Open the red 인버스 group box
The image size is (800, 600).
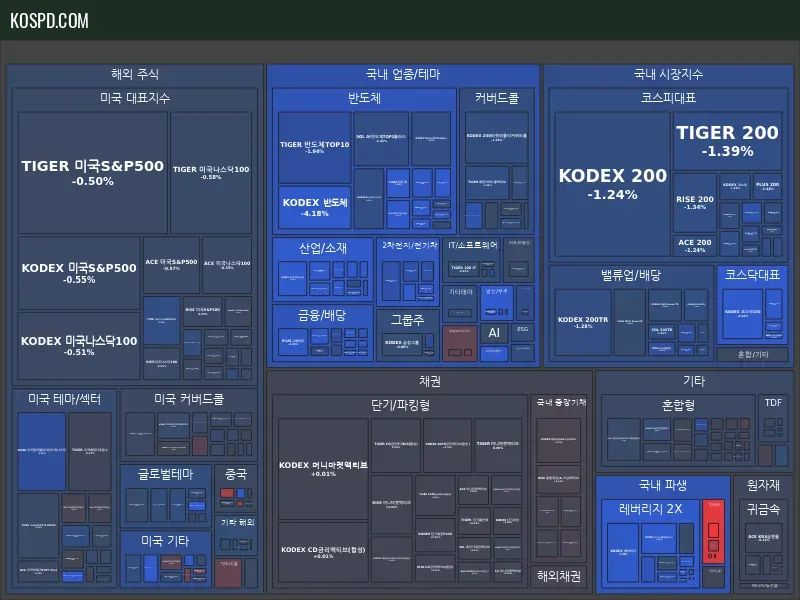click(x=713, y=531)
